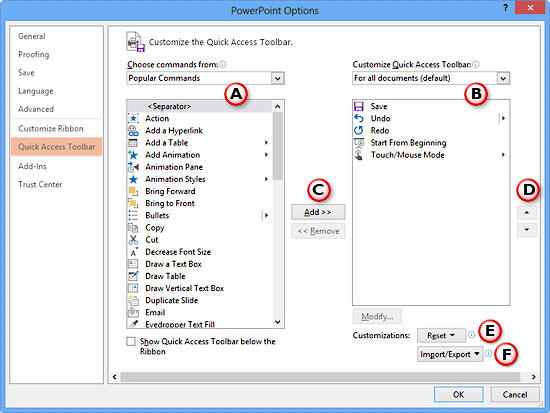
Task: Open the Trust Center category
Action: click(40, 184)
